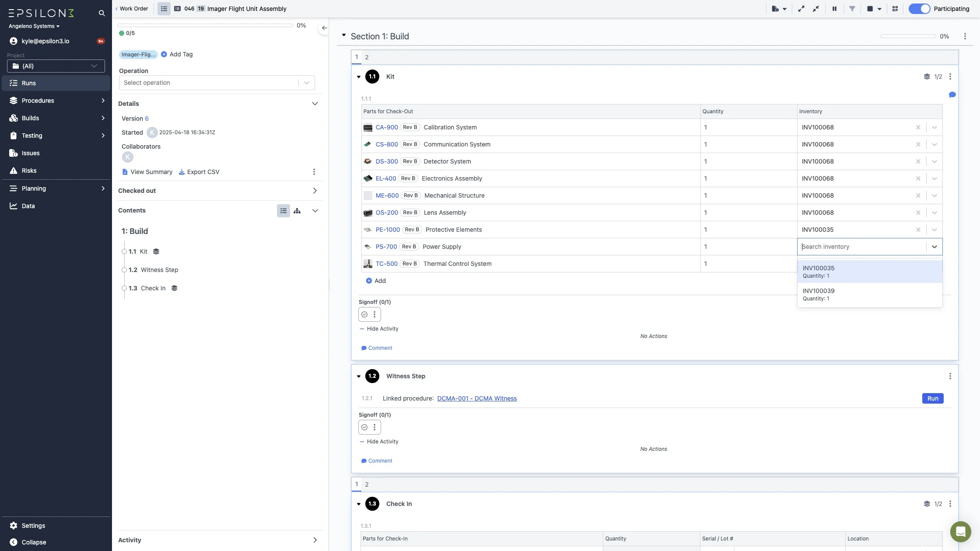Open blue comment bubble beside Kit table
Screen dimensions: 980x551
[952, 95]
